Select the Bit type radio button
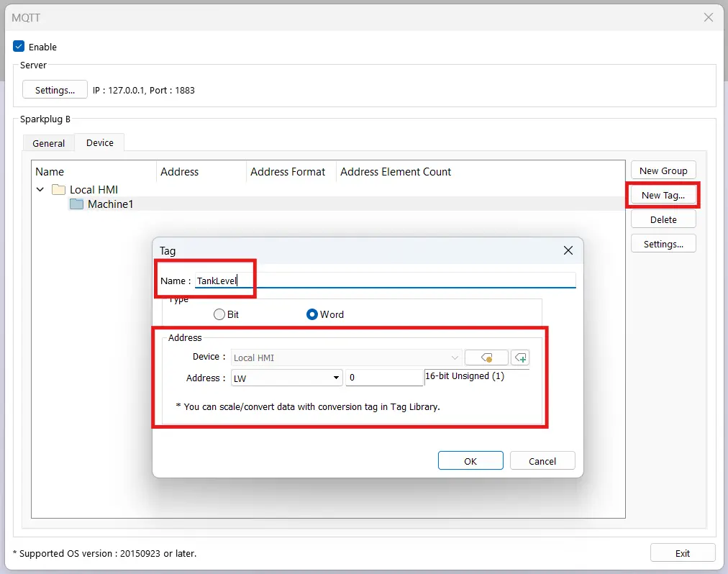728x574 pixels. [x=218, y=314]
